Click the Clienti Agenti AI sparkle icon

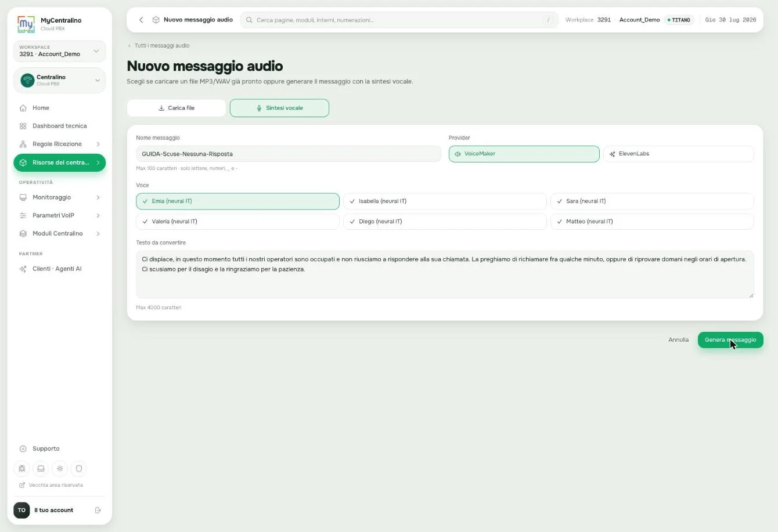pyautogui.click(x=23, y=269)
